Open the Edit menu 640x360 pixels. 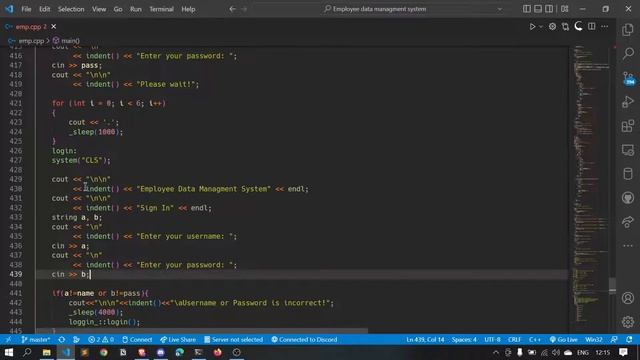tap(44, 9)
